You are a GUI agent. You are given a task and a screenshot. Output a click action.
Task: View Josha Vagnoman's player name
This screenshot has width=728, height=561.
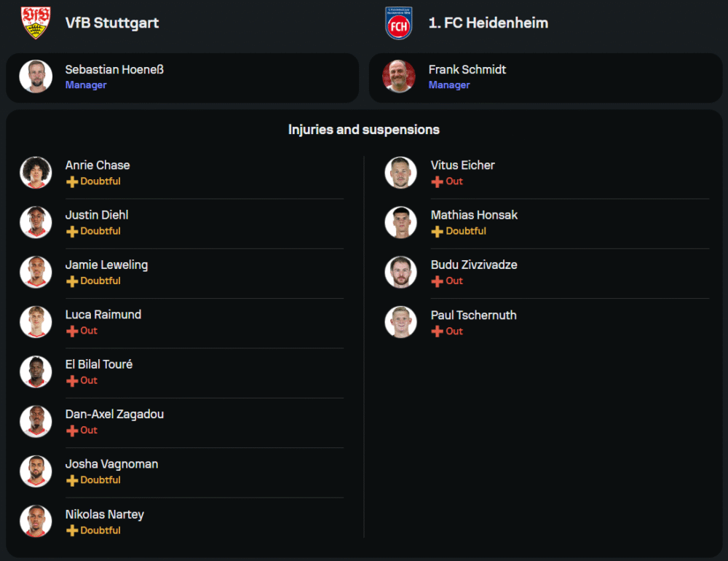111,463
